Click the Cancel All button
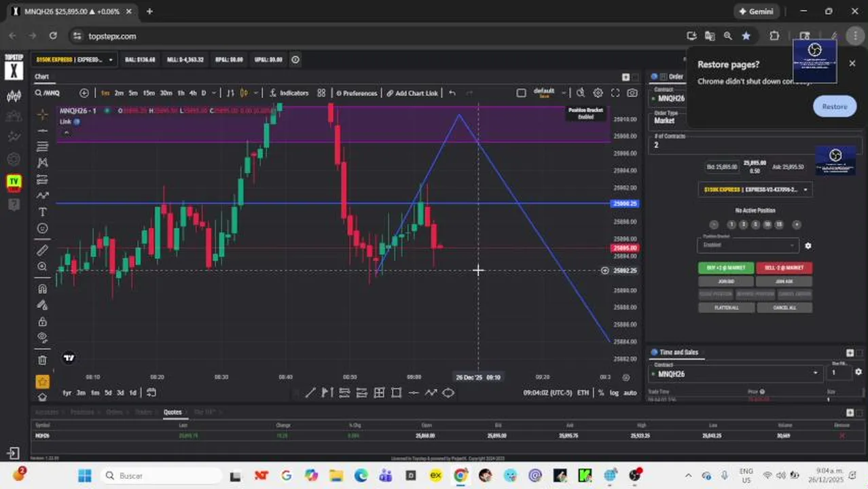 click(784, 308)
